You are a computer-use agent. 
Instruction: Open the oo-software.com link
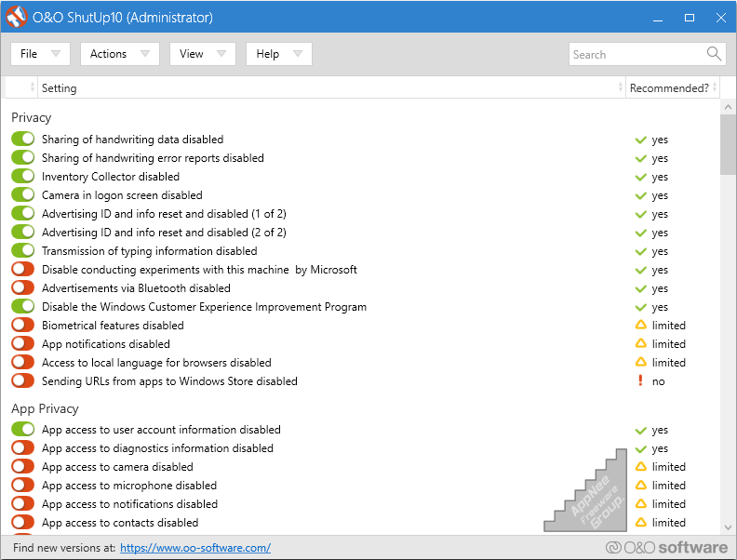(x=195, y=548)
